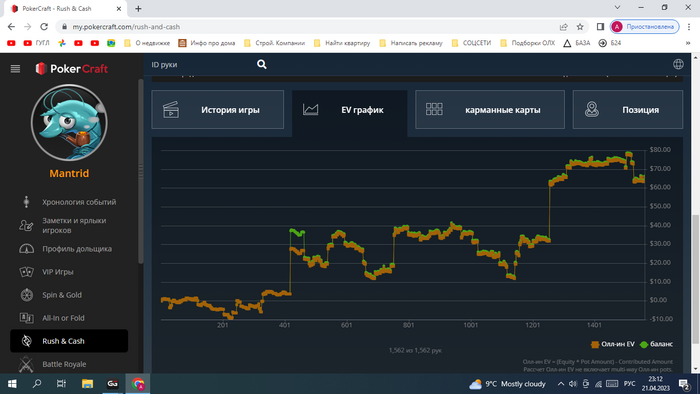Viewport: 700px width, 394px height.
Task: Bookmark this page with star icon
Action: [x=580, y=27]
